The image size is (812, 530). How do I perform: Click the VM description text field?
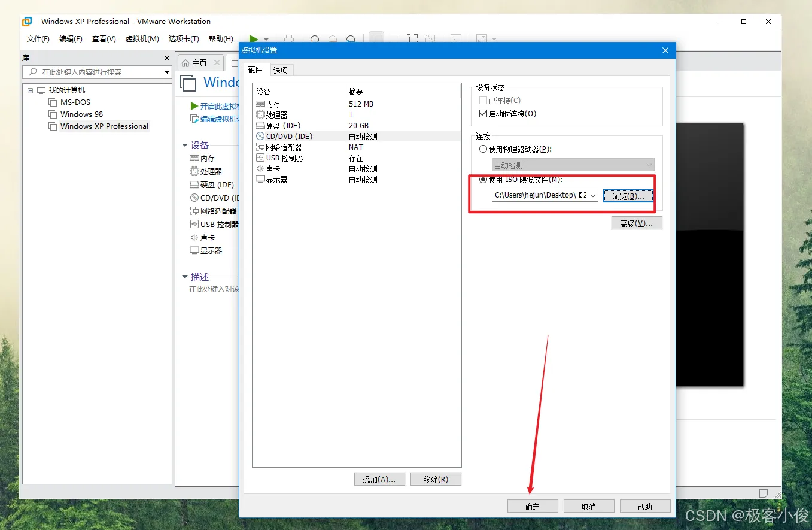[214, 289]
